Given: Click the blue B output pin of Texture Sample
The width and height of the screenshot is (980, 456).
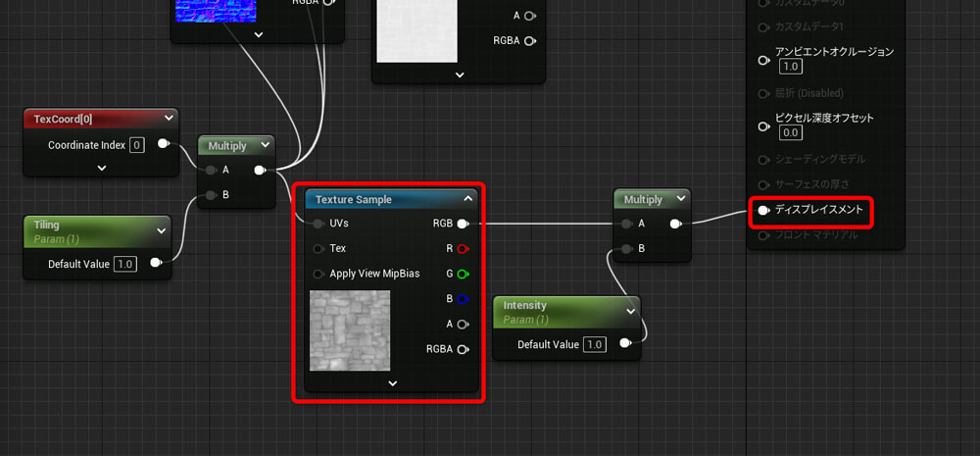Looking at the screenshot, I should (464, 299).
